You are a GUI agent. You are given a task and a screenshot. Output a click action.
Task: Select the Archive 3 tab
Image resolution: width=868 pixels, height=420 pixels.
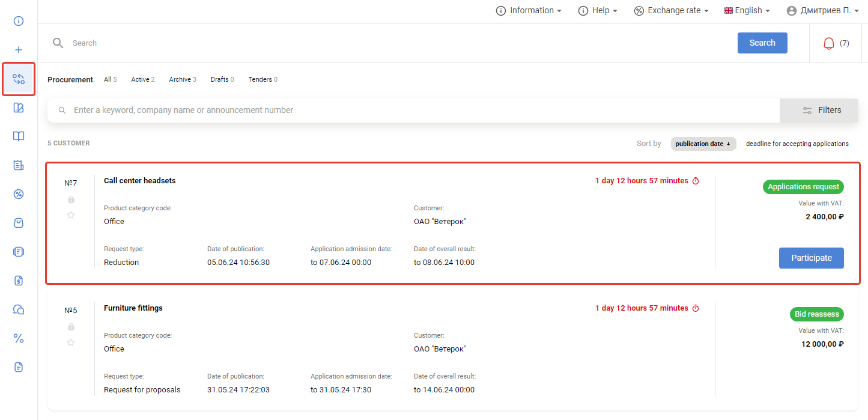point(183,79)
